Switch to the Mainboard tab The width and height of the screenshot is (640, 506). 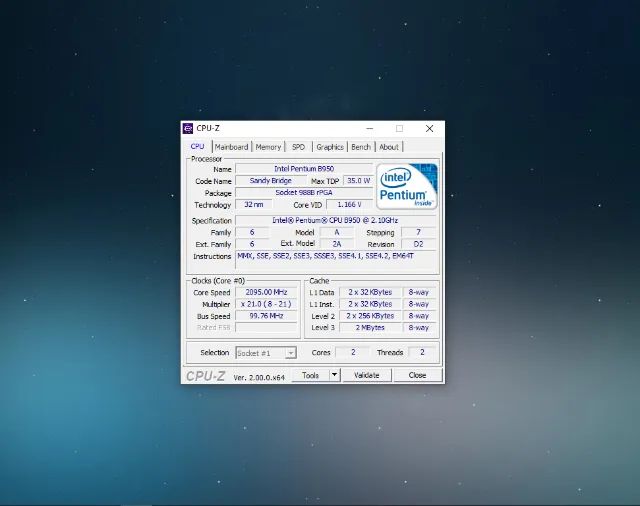point(231,147)
